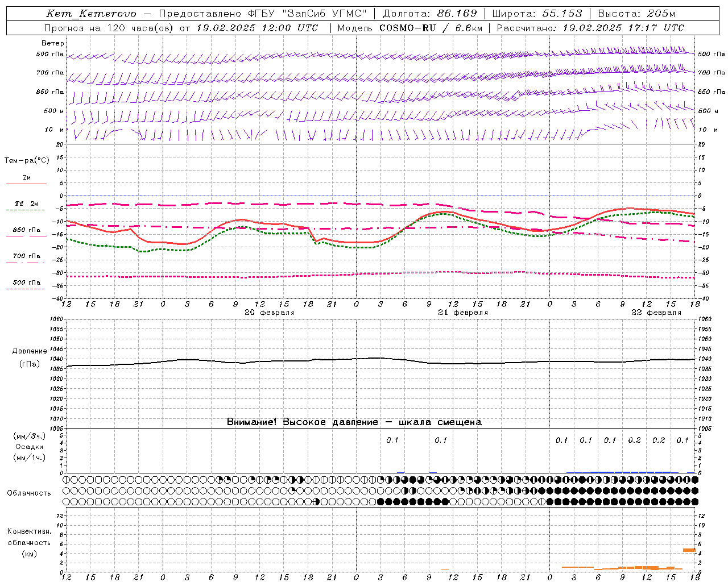The width and height of the screenshot is (728, 582).
Task: Click the Широта: 55.153 value
Action: pos(537,14)
